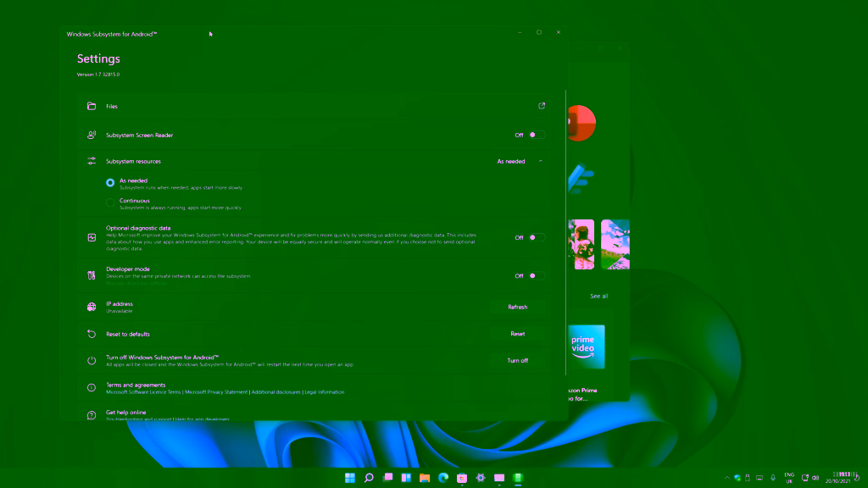Click the IP address globe icon
The image size is (868, 488).
coord(92,308)
